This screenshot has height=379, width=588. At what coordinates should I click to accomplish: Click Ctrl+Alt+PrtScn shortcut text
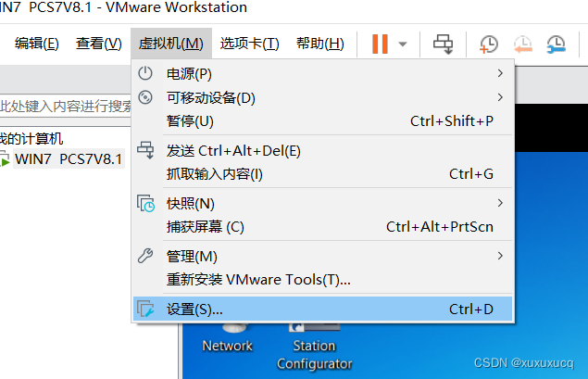[440, 227]
